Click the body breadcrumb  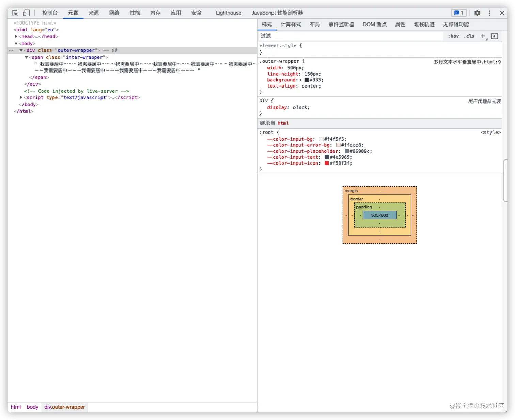32,407
